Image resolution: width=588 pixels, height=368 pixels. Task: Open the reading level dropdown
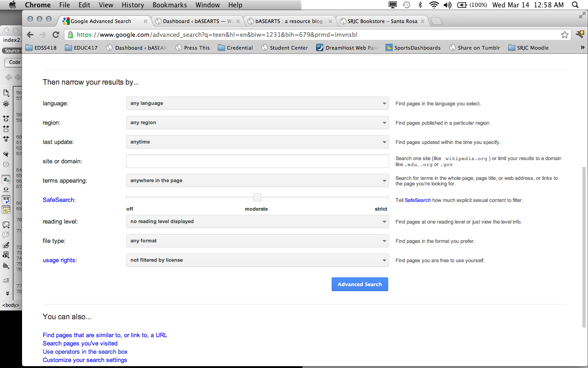coord(258,222)
